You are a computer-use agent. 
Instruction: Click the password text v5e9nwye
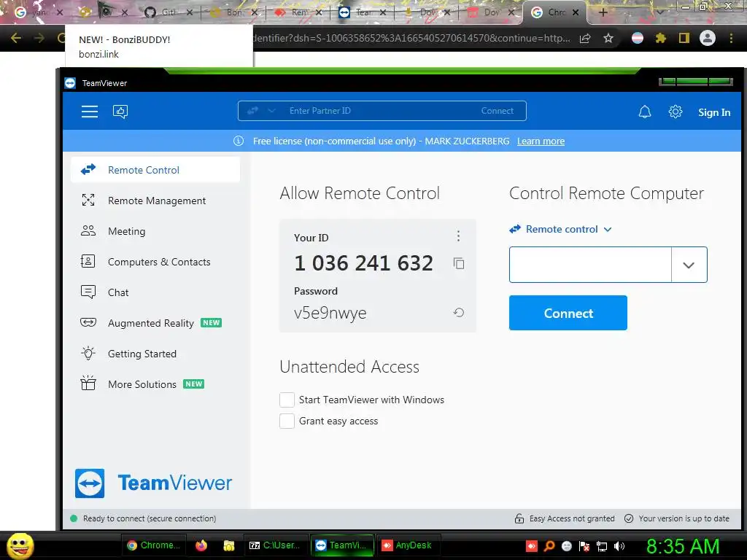pyautogui.click(x=330, y=313)
